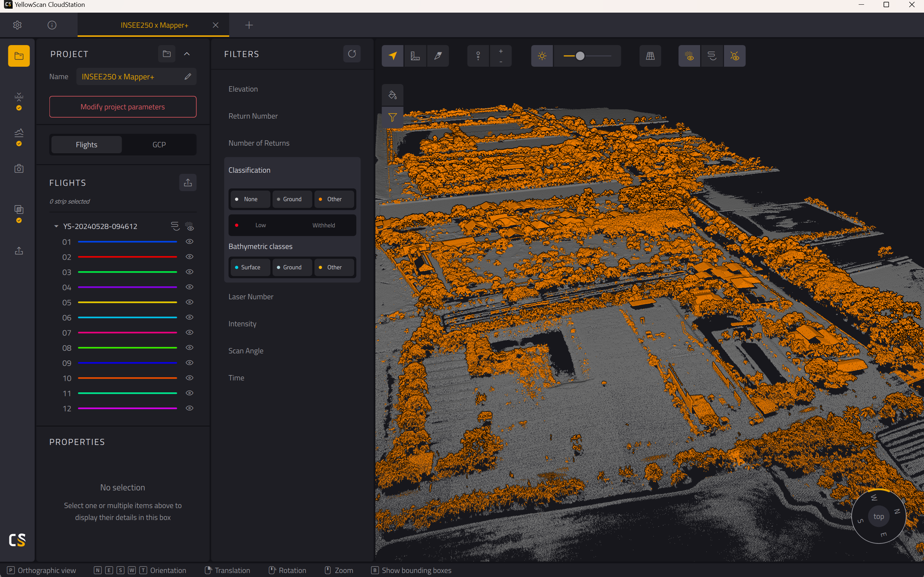Toggle the Surface bathymetric class

point(250,267)
